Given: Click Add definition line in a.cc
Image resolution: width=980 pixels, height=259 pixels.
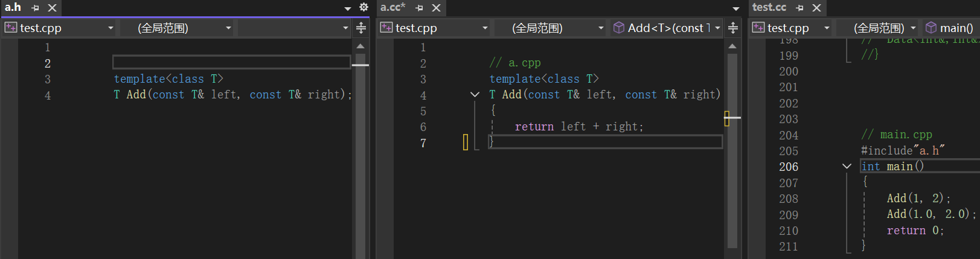Looking at the screenshot, I should click(x=604, y=95).
